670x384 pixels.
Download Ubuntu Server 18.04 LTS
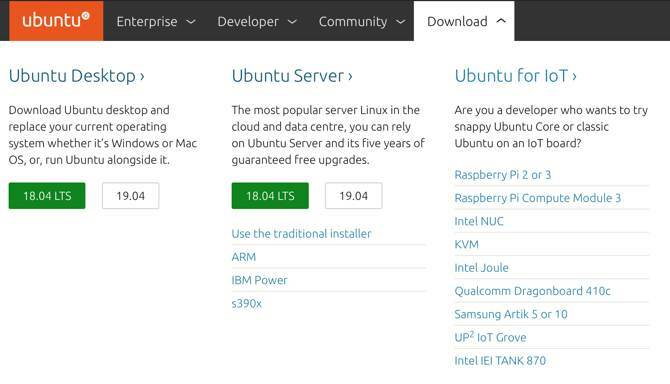click(x=270, y=196)
